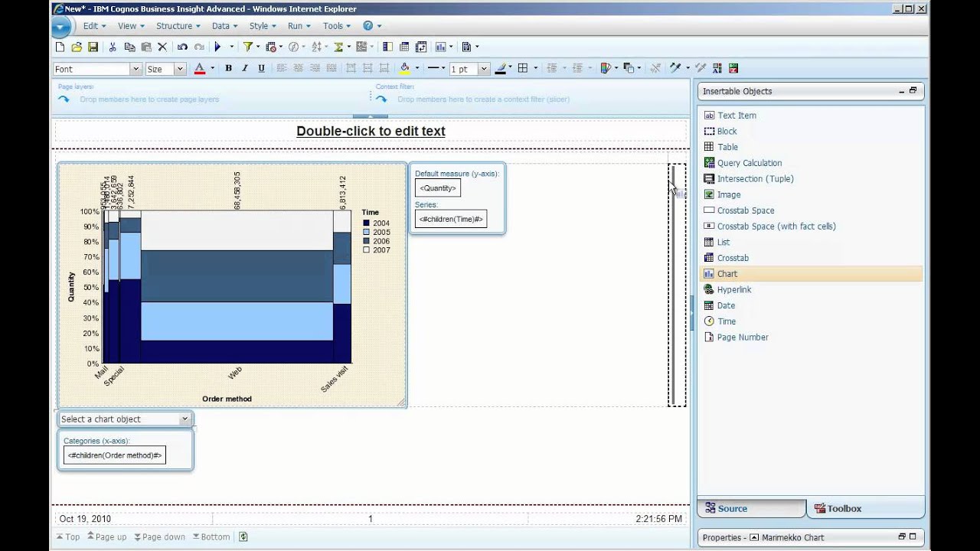
Task: Click the Paste clipboard icon
Action: coord(145,47)
